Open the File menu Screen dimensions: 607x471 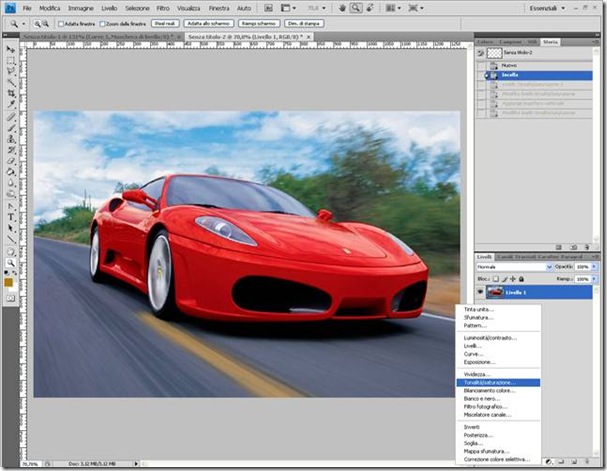[27, 8]
